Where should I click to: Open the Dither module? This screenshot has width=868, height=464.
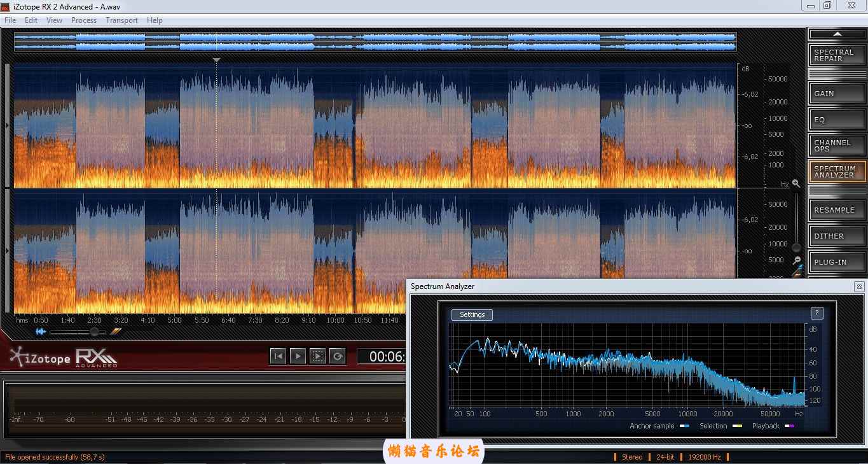point(837,236)
